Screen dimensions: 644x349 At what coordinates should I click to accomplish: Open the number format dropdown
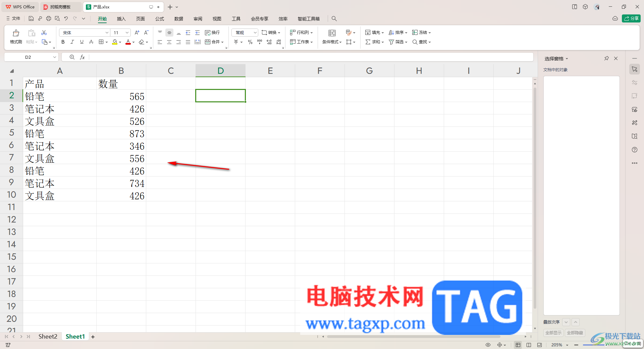pos(255,33)
